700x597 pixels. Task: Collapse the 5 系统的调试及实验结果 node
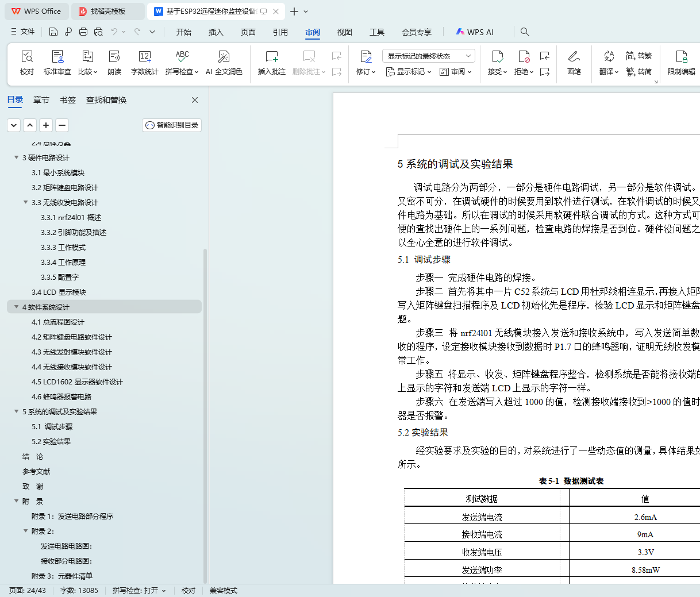17,411
